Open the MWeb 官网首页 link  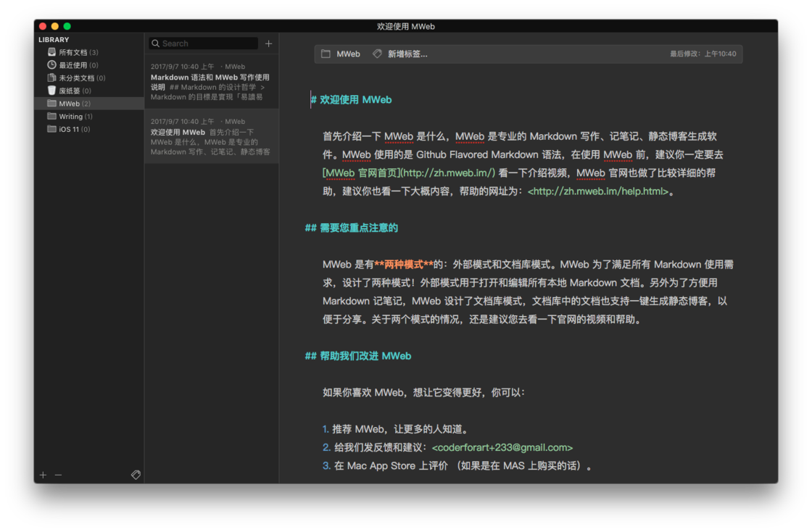pyautogui.click(x=409, y=173)
